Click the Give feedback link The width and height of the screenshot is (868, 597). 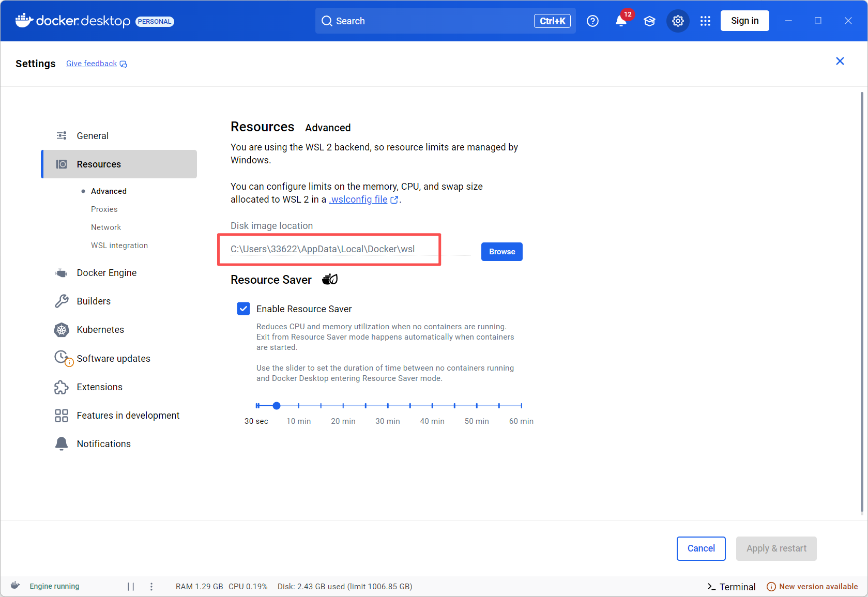pyautogui.click(x=92, y=64)
